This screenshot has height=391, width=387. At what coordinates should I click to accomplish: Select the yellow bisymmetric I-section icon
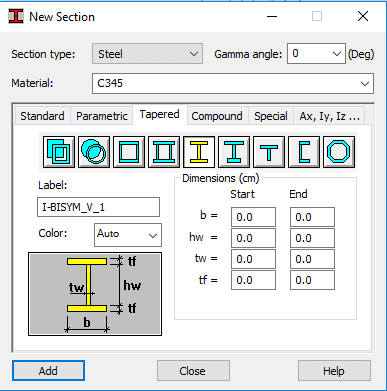coord(199,152)
